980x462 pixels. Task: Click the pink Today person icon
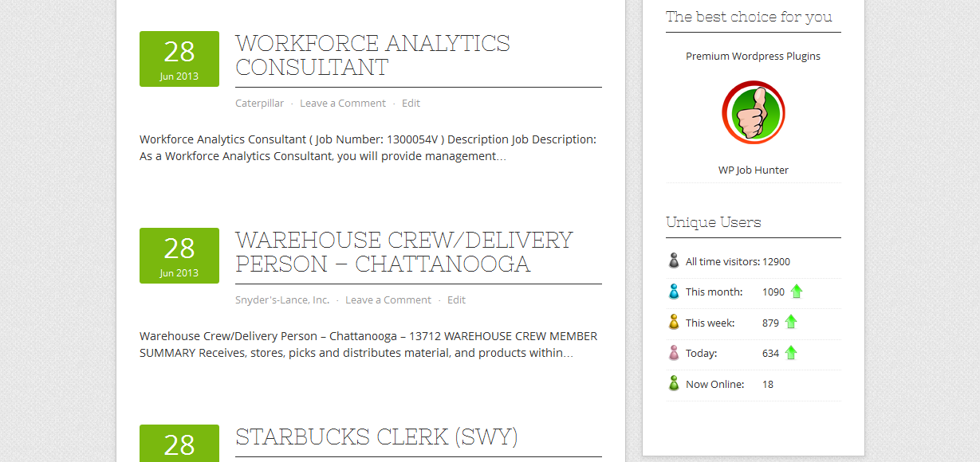[x=674, y=353]
